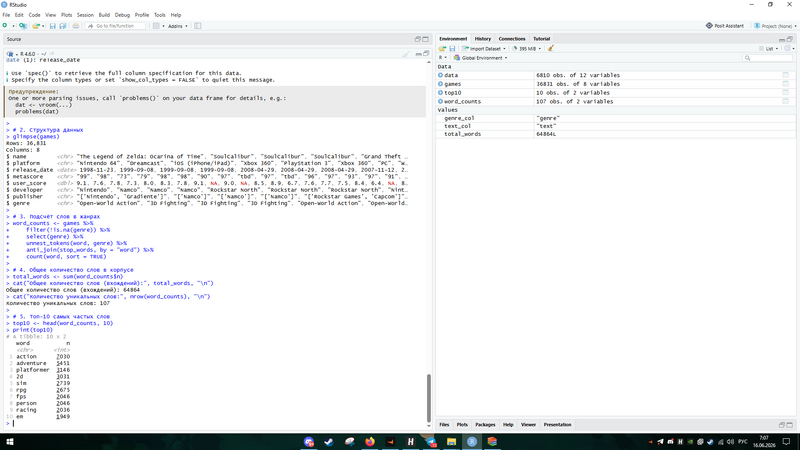Open Telegram from the taskbar
The width and height of the screenshot is (800, 450).
click(x=431, y=442)
